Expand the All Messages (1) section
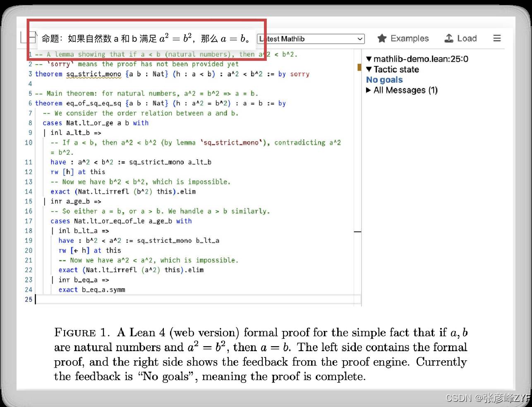The image size is (532, 407). pyautogui.click(x=369, y=90)
